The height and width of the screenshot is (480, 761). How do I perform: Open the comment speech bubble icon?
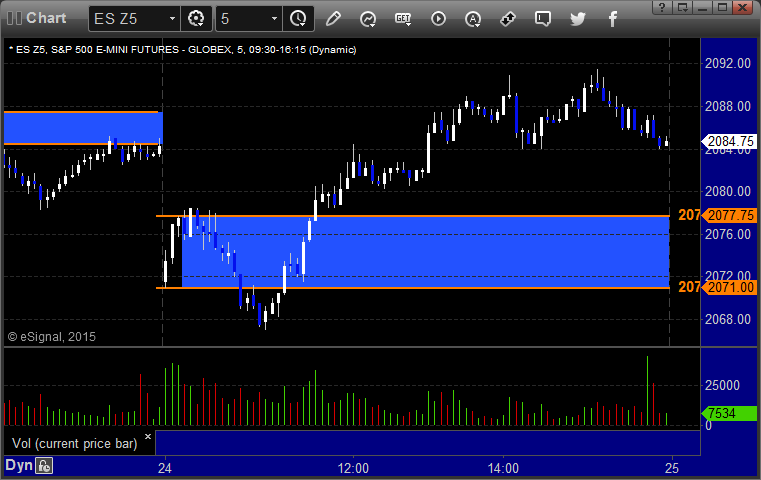[543, 19]
